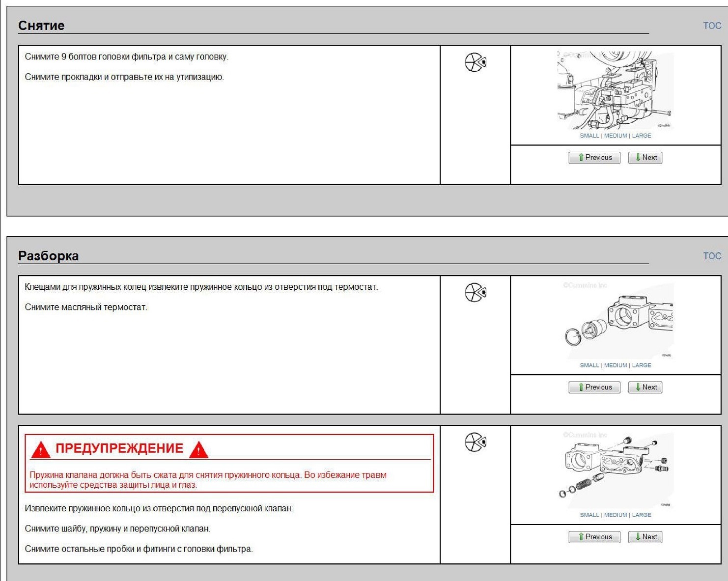Click the red ПРЕДУПРЕЖДЕНИЕ heading
Image resolution: width=728 pixels, height=581 pixels.
click(x=119, y=448)
